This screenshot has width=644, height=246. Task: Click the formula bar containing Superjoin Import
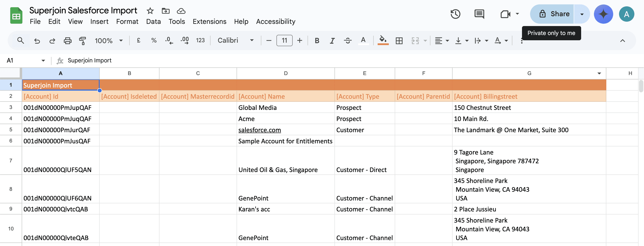[x=350, y=61]
